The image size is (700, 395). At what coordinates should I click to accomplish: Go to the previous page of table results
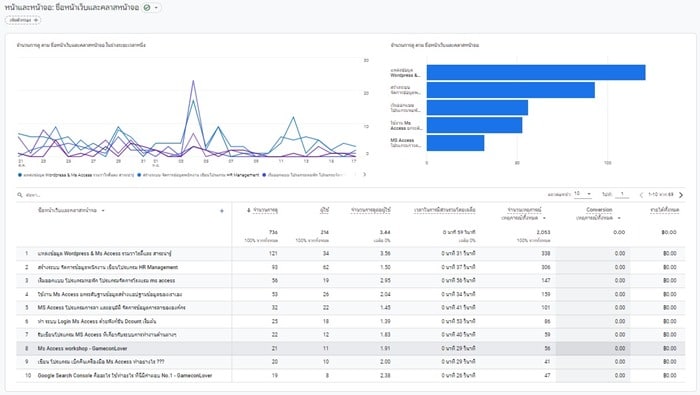coord(641,195)
